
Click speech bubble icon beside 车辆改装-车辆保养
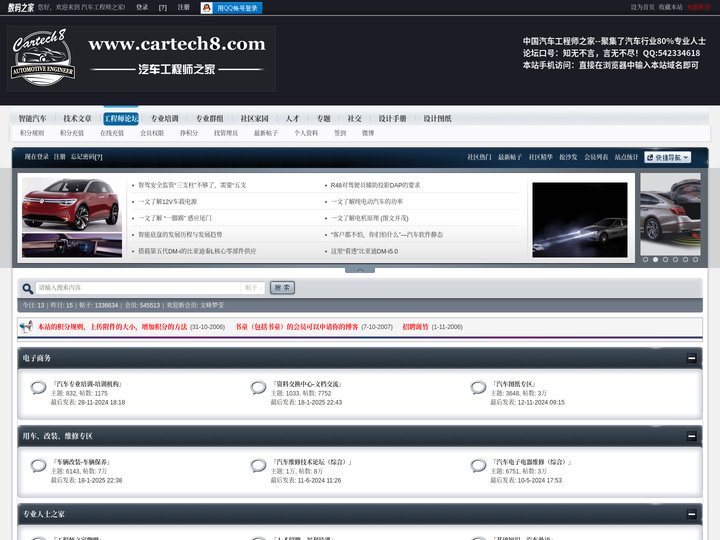coord(39,466)
